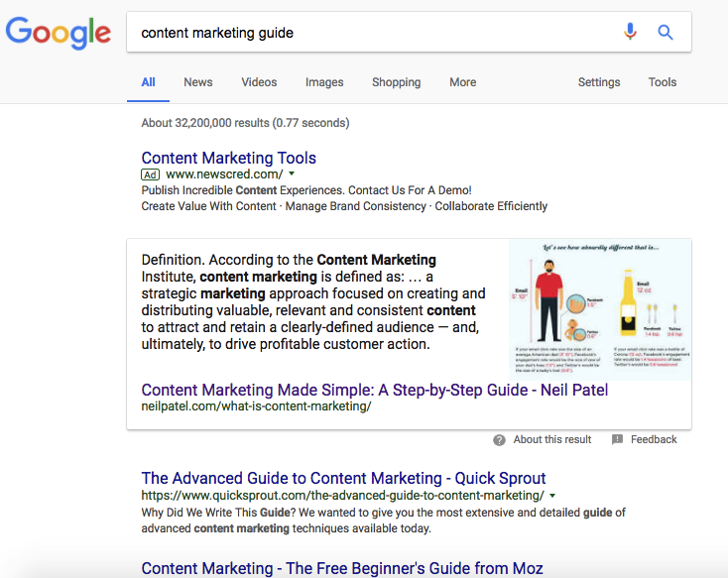Switch to the News tab

point(198,82)
